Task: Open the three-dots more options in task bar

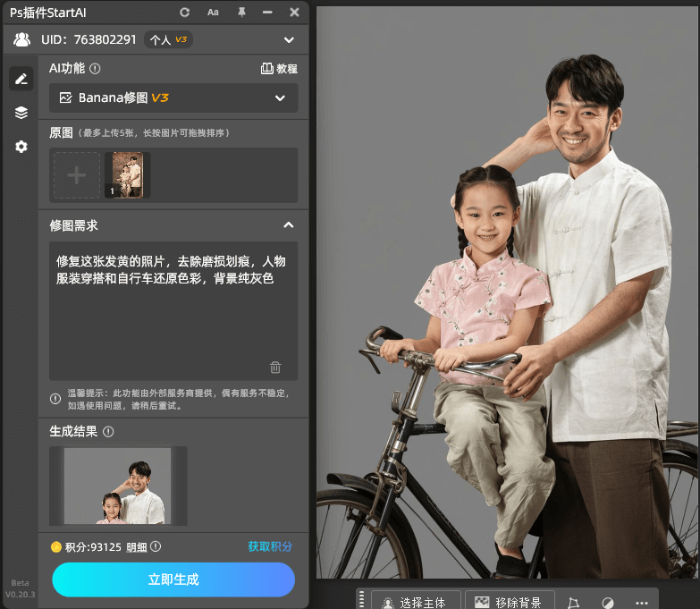Action: pyautogui.click(x=642, y=603)
